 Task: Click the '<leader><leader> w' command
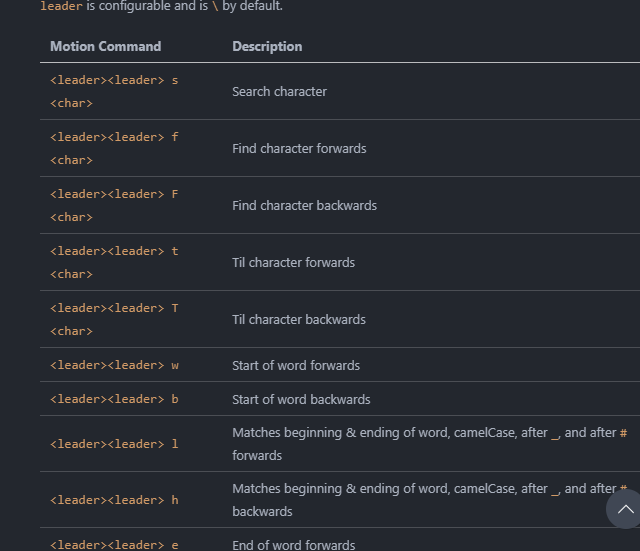[x=114, y=365]
